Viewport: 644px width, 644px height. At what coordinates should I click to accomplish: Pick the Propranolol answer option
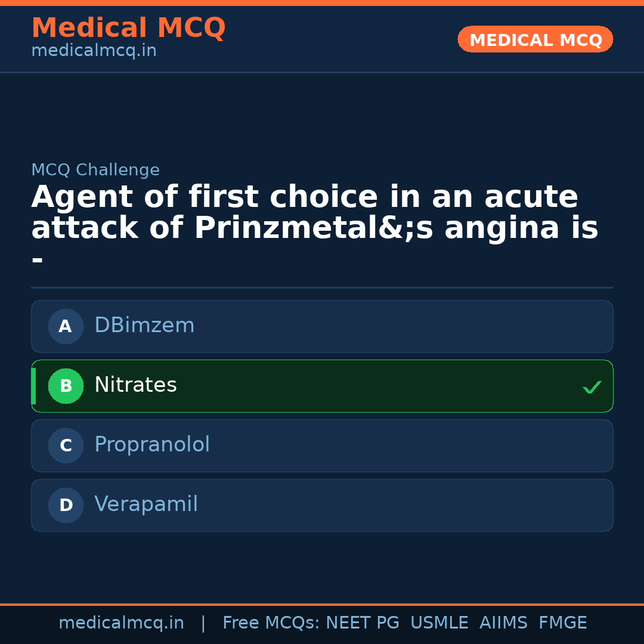coord(152,445)
